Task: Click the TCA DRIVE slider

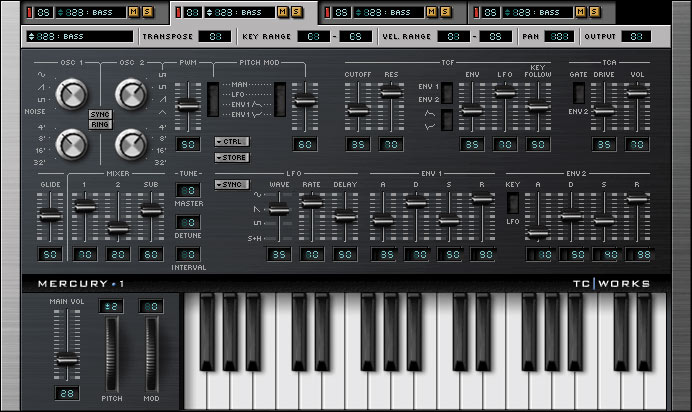Action: pyautogui.click(x=604, y=107)
